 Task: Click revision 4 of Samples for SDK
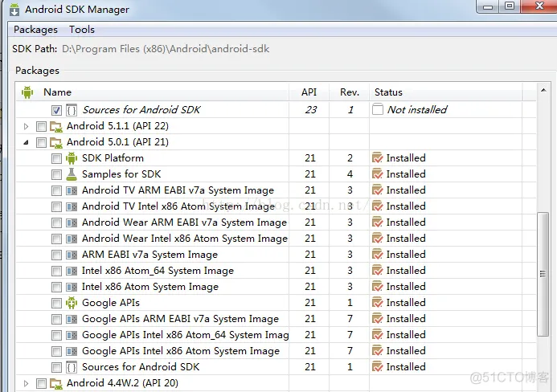[350, 174]
